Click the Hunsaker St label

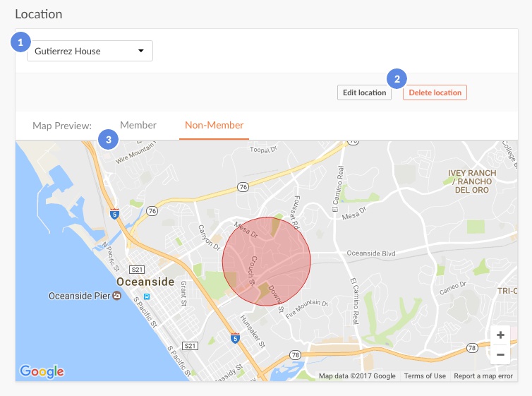[253, 331]
